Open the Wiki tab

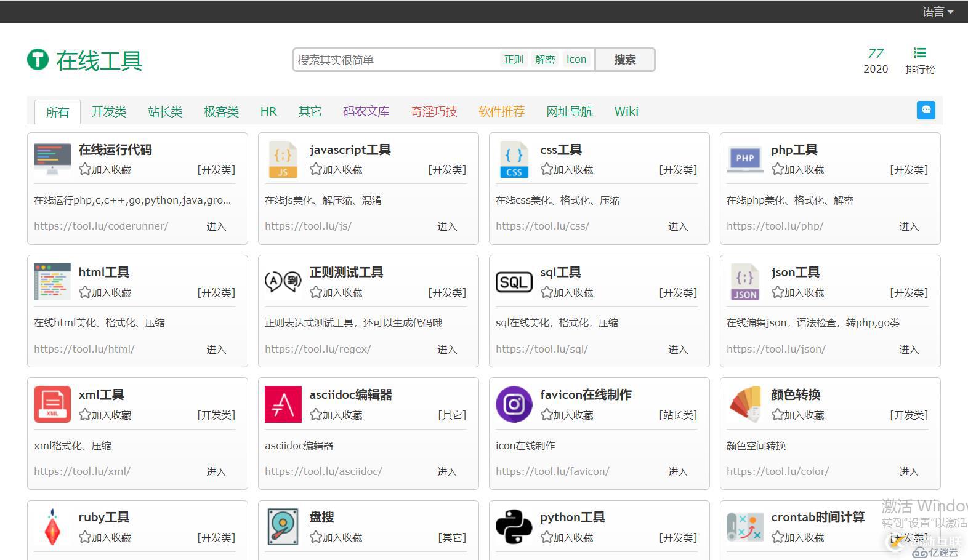coord(626,111)
